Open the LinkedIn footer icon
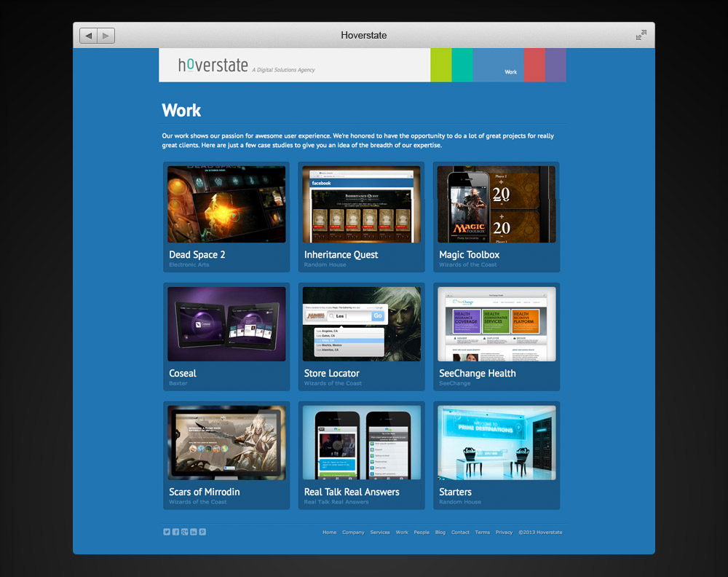The height and width of the screenshot is (577, 728). point(194,532)
